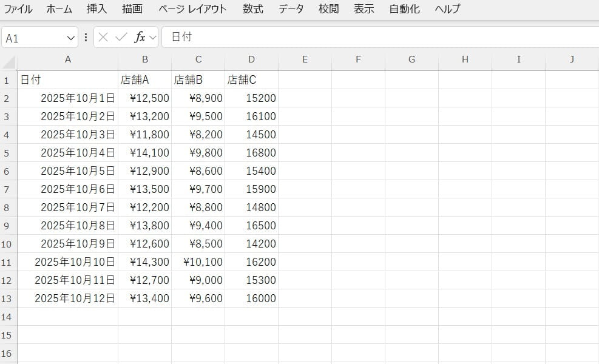Expand the Name Box dropdown arrow
The height and width of the screenshot is (364, 599).
click(70, 38)
